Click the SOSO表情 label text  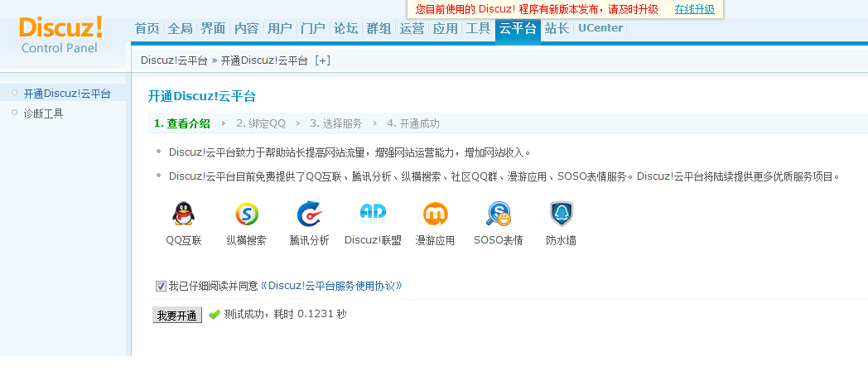coord(499,240)
